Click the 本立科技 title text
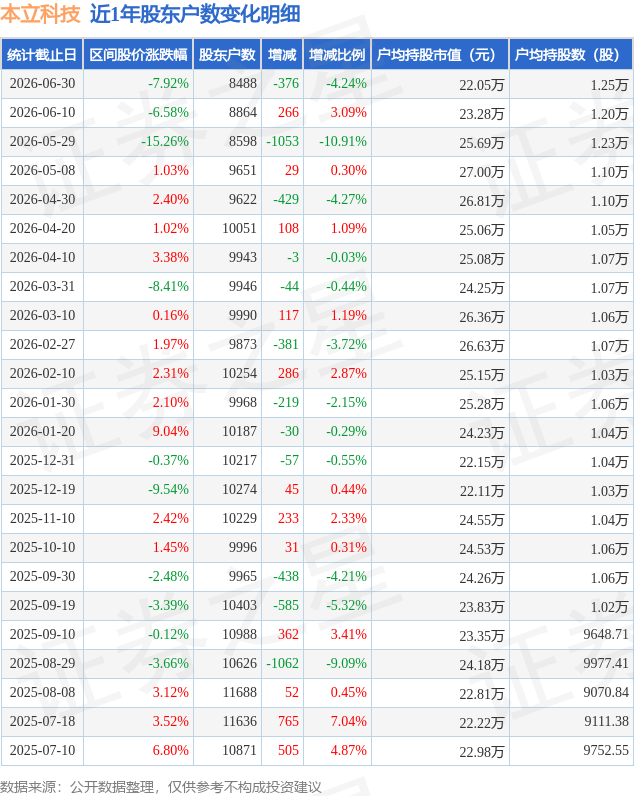This screenshot has height=796, width=634. click(x=41, y=14)
